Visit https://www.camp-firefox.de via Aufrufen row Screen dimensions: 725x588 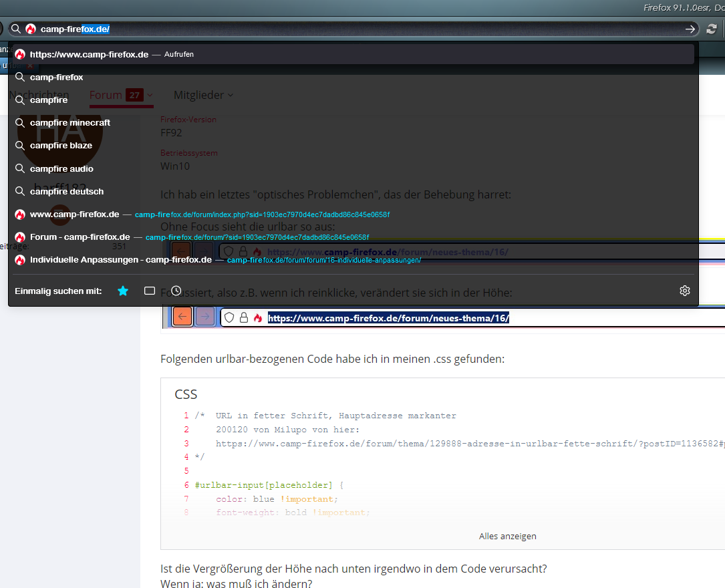(x=89, y=55)
